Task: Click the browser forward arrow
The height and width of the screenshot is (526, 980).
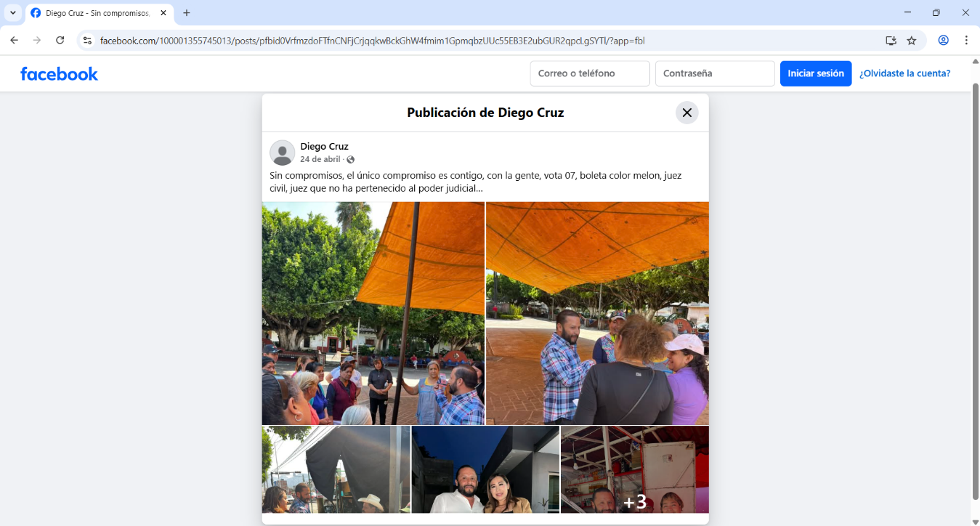Action: click(x=37, y=41)
